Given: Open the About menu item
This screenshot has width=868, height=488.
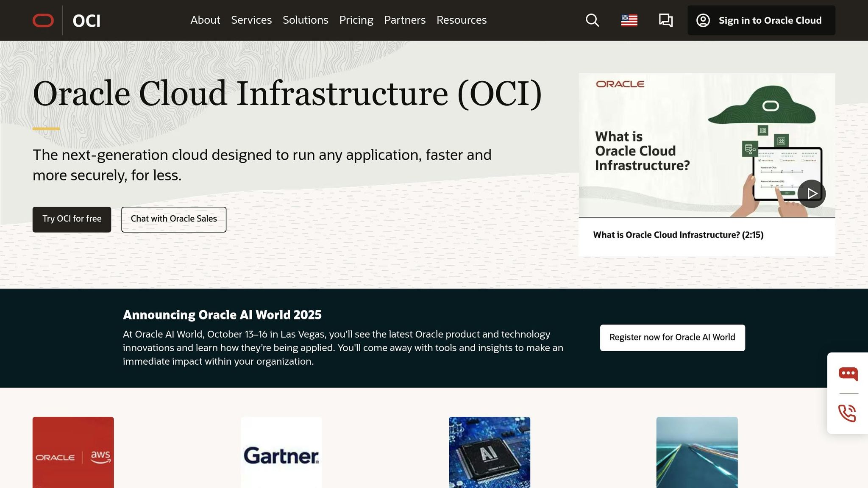Looking at the screenshot, I should pos(205,20).
